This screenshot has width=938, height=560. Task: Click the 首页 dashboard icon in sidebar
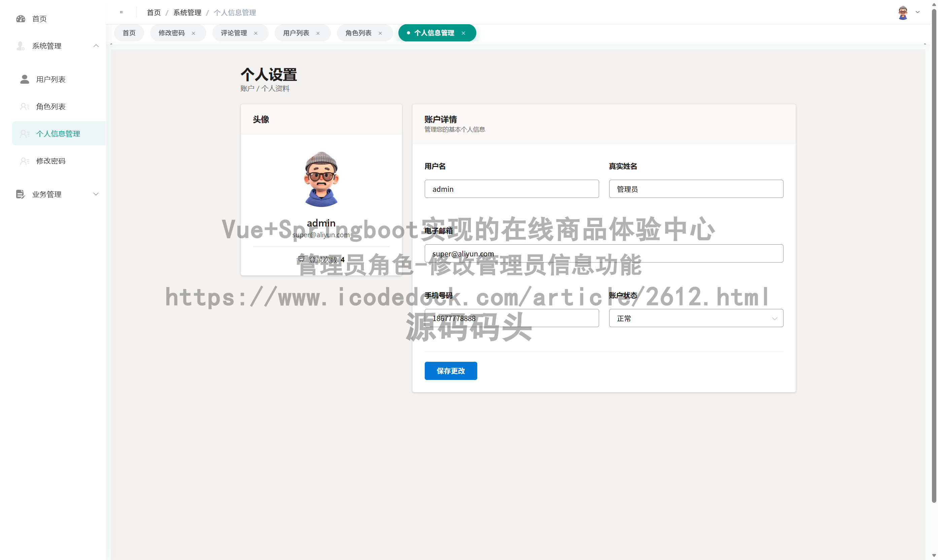pos(21,19)
